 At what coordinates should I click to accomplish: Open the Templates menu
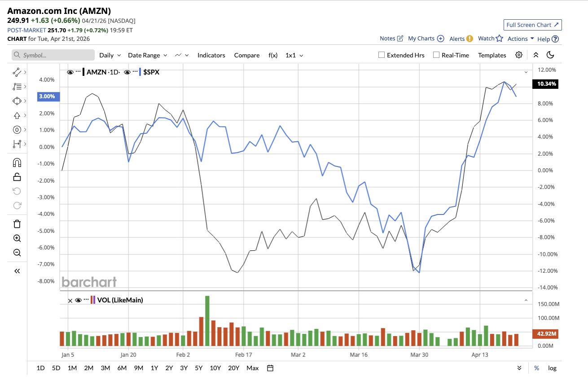click(492, 55)
